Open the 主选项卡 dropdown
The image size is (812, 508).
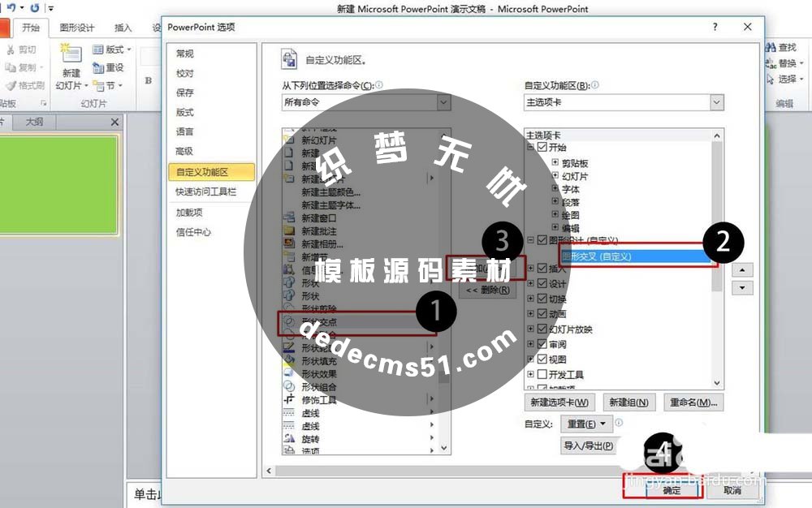coord(715,102)
